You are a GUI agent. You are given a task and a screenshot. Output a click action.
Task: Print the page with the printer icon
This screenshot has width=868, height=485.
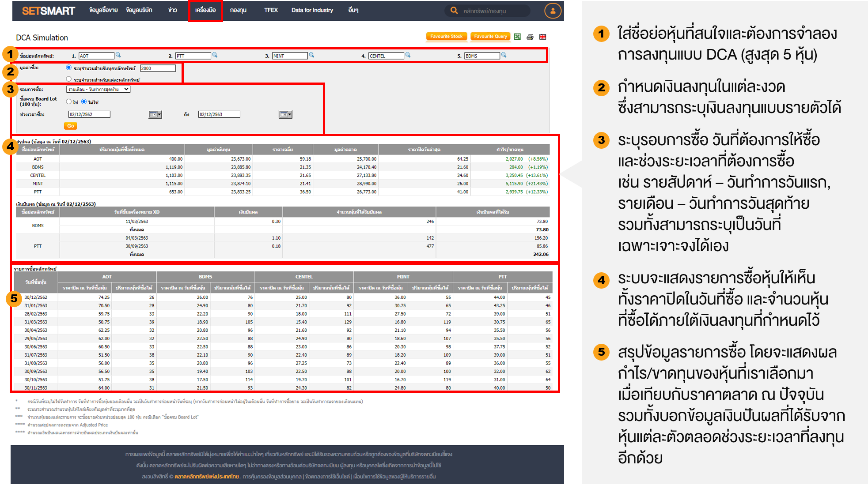click(x=530, y=37)
